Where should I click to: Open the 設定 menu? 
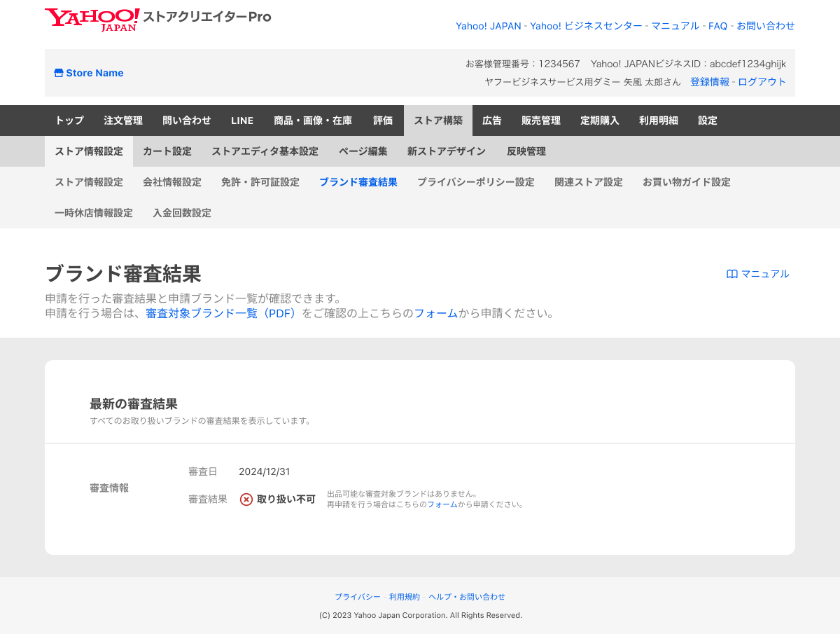click(x=708, y=120)
